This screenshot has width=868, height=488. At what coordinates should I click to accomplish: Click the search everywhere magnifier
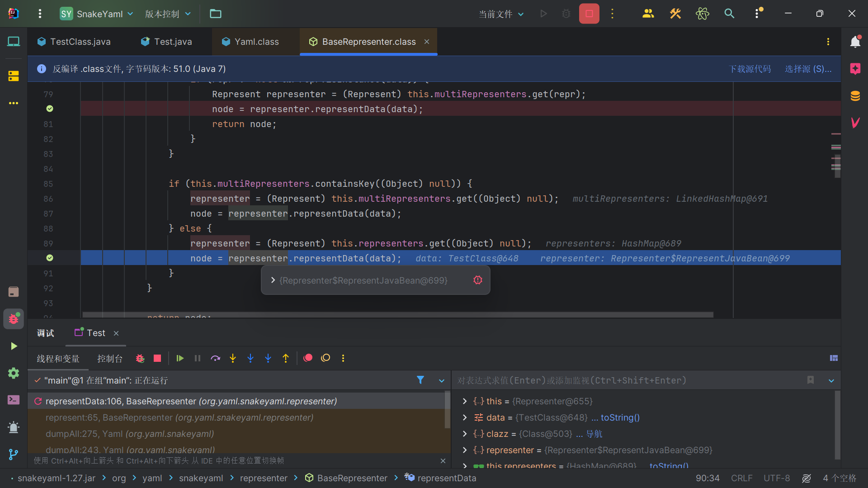(x=729, y=14)
